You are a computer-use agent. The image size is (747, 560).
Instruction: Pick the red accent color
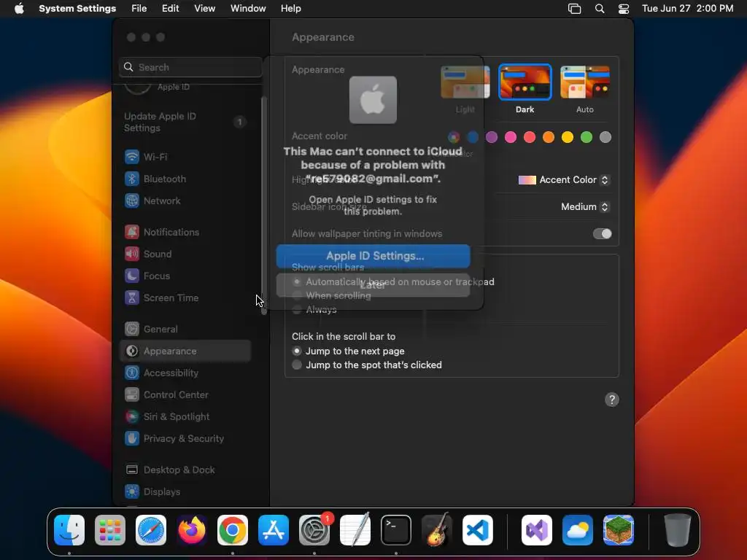tap(530, 137)
